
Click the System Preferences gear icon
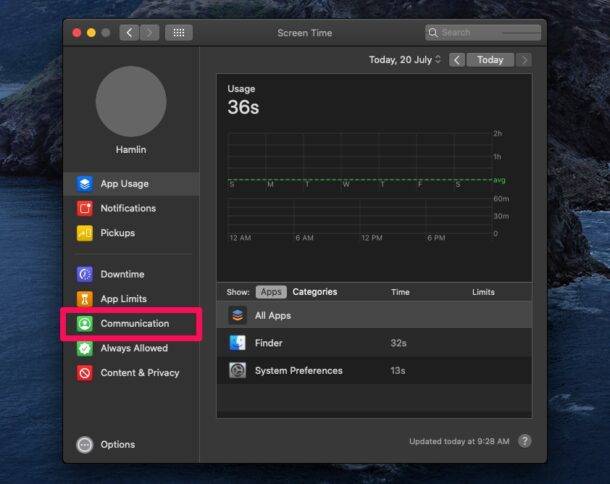tap(237, 370)
